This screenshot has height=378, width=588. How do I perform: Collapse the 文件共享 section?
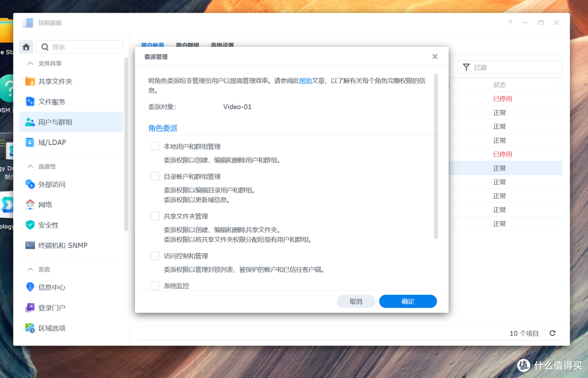[x=30, y=63]
